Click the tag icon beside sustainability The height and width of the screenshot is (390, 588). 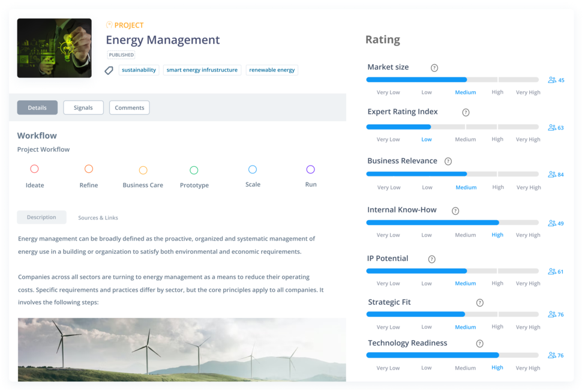point(109,70)
